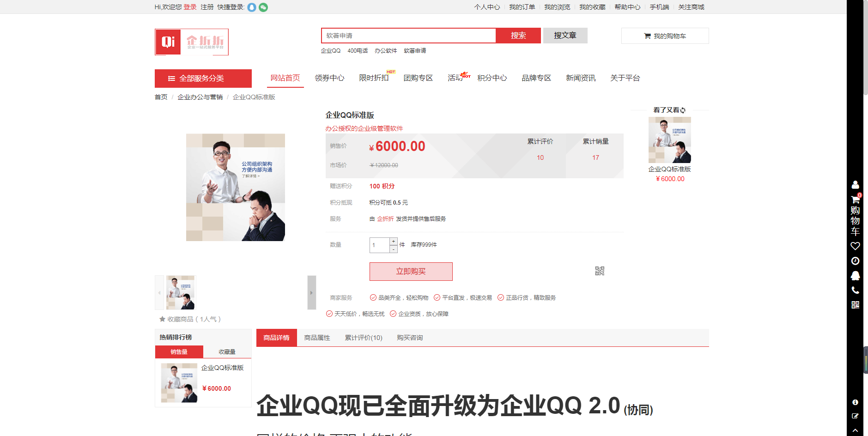The width and height of the screenshot is (868, 436).
Task: Open the 手机端 menu in the top bar
Action: tap(659, 7)
